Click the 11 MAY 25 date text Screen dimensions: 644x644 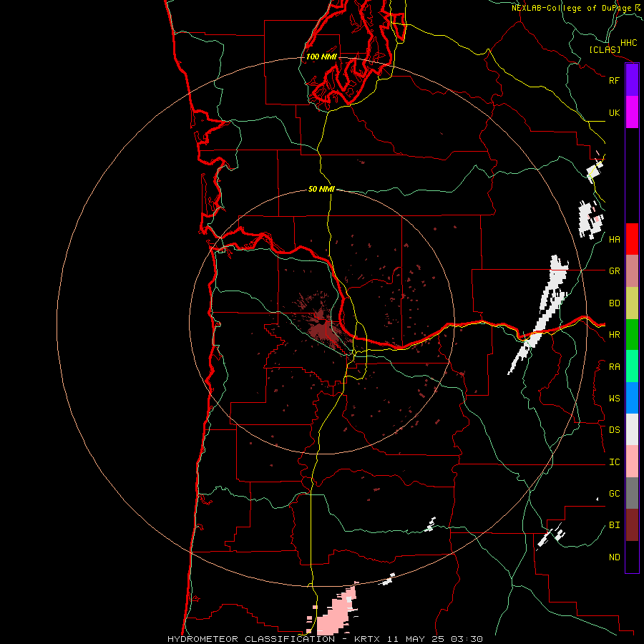tap(416, 639)
